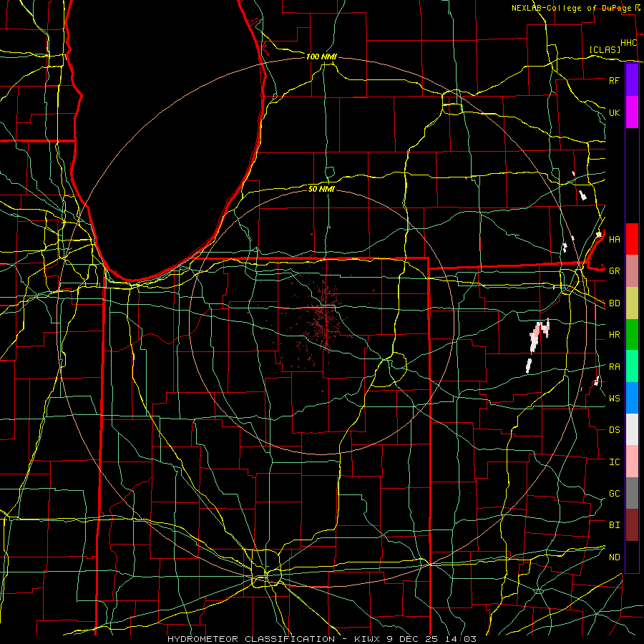Click the 14:03 timestamp in footer
The width and height of the screenshot is (644, 644).
462,639
